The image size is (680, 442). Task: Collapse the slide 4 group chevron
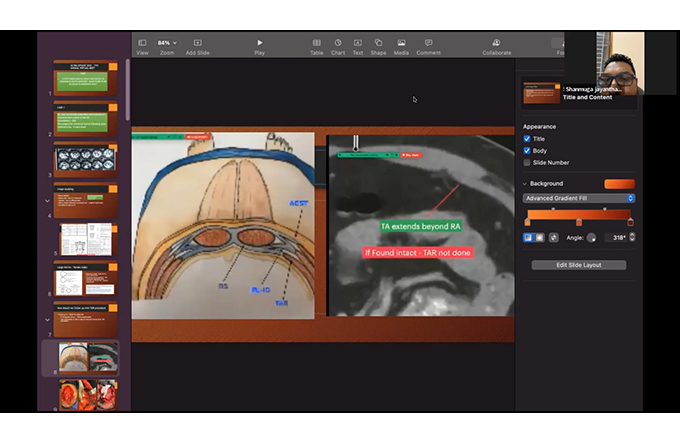click(x=47, y=201)
